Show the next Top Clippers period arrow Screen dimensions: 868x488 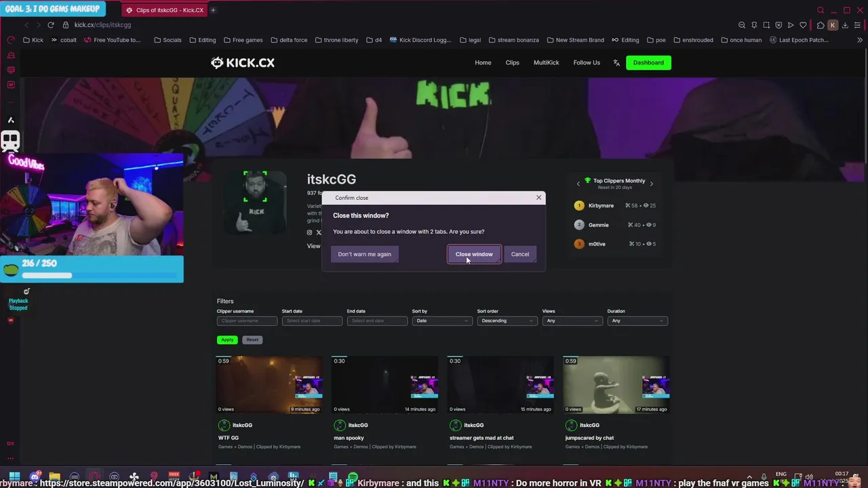(652, 184)
